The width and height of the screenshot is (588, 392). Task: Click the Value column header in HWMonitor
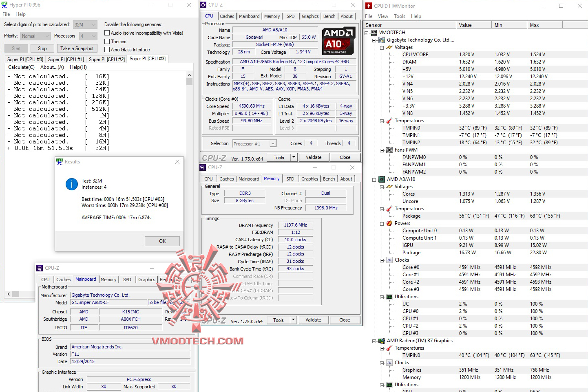(x=474, y=25)
